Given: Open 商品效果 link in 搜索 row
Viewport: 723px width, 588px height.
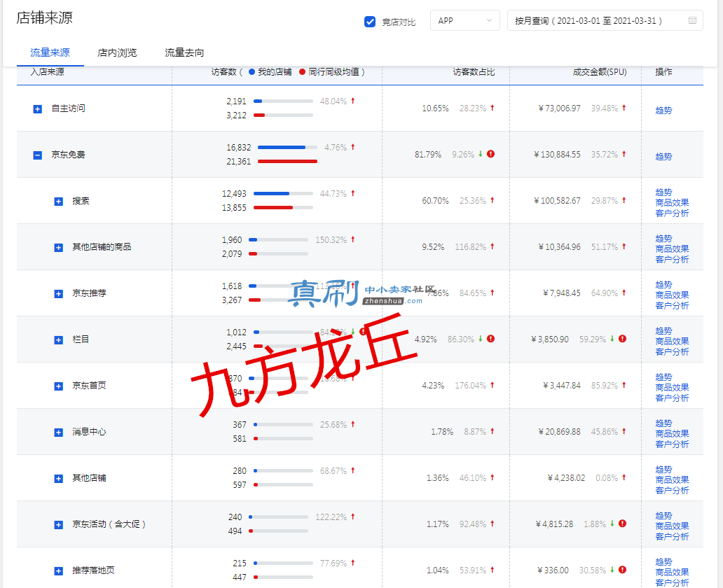Looking at the screenshot, I should pos(672,203).
